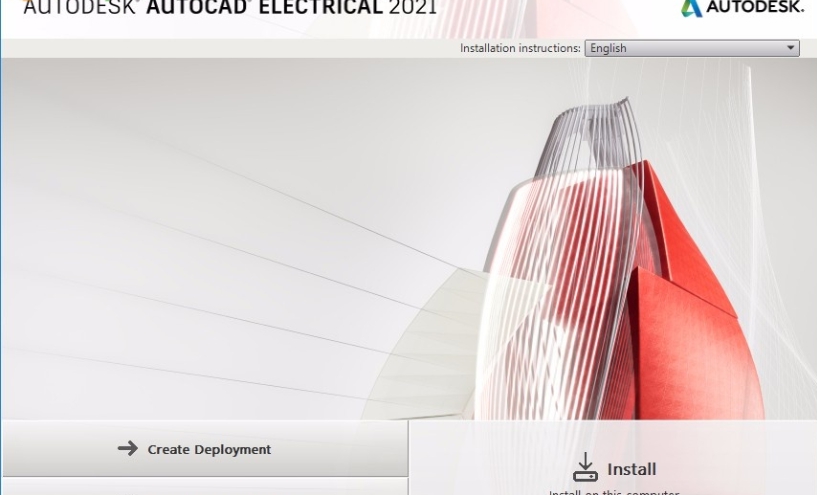Click the Install download icon
The height and width of the screenshot is (495, 817).
pyautogui.click(x=585, y=467)
